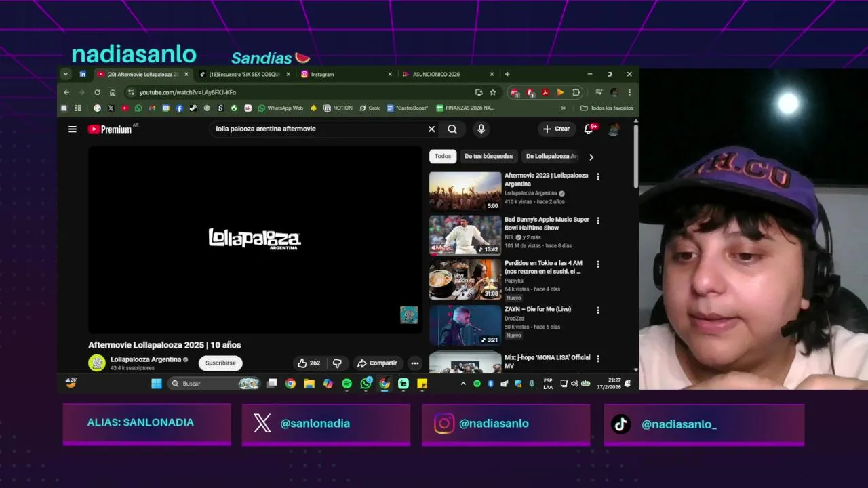Open File Explorer from taskbar
The width and height of the screenshot is (868, 488).
point(309,384)
